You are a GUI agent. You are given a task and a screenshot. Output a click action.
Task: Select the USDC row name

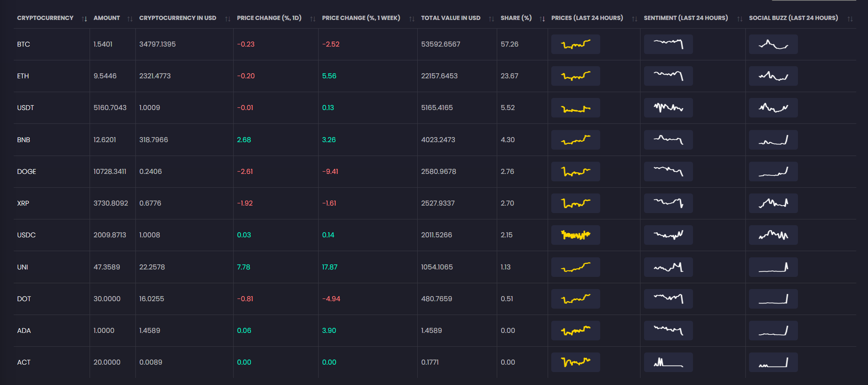point(26,235)
